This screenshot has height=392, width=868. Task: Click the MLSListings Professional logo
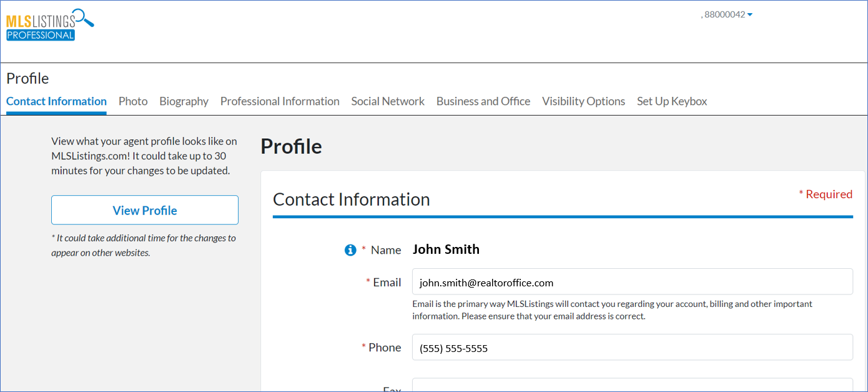(50, 25)
